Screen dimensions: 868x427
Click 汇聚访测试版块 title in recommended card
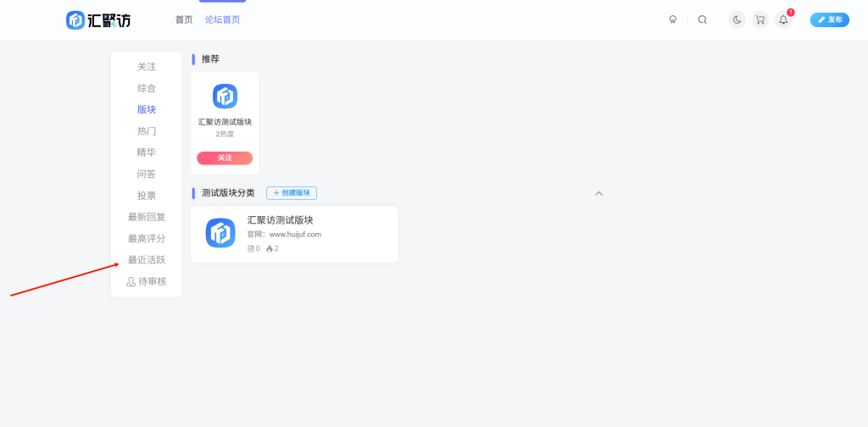pos(225,122)
